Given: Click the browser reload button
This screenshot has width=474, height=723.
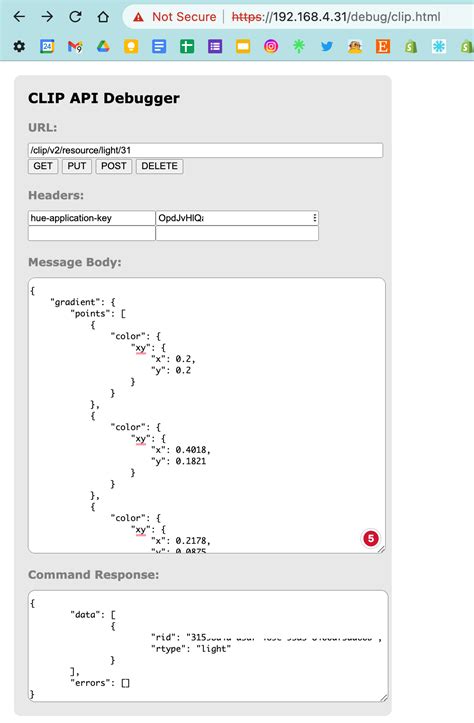Looking at the screenshot, I should [75, 17].
